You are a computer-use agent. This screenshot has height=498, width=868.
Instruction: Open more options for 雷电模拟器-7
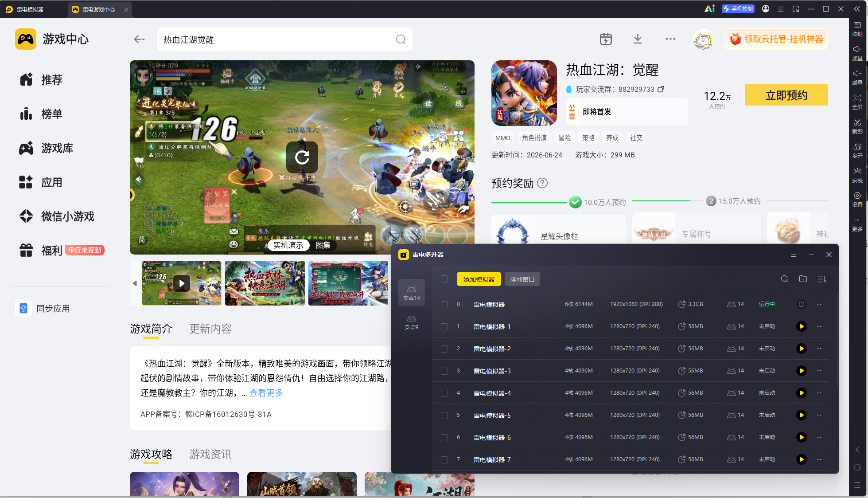click(x=819, y=459)
